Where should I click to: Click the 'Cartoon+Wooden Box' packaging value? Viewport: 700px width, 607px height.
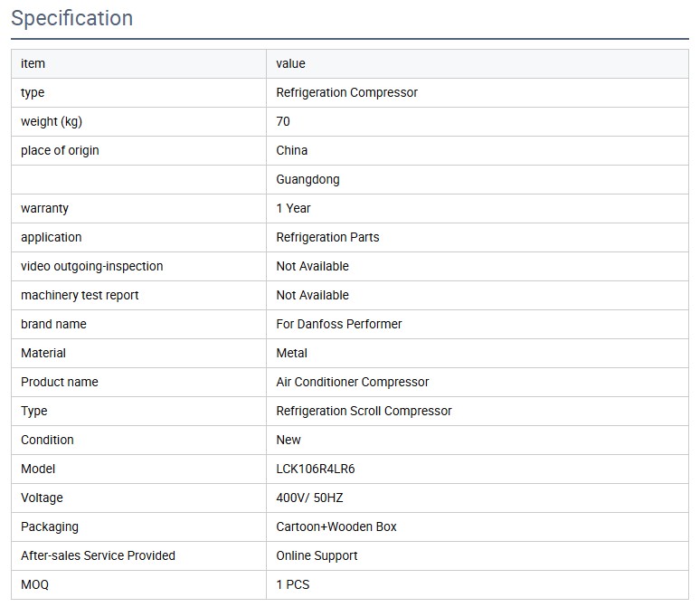pos(336,526)
